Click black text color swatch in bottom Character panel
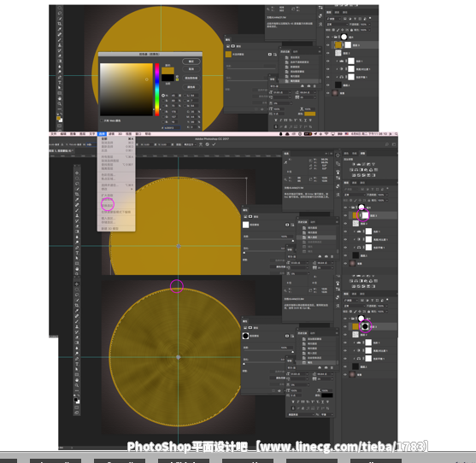The image size is (476, 463). (327, 396)
